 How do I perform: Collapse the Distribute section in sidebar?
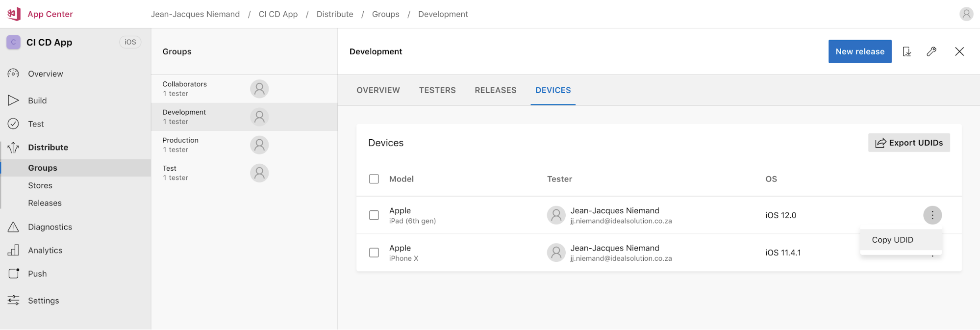pos(48,147)
